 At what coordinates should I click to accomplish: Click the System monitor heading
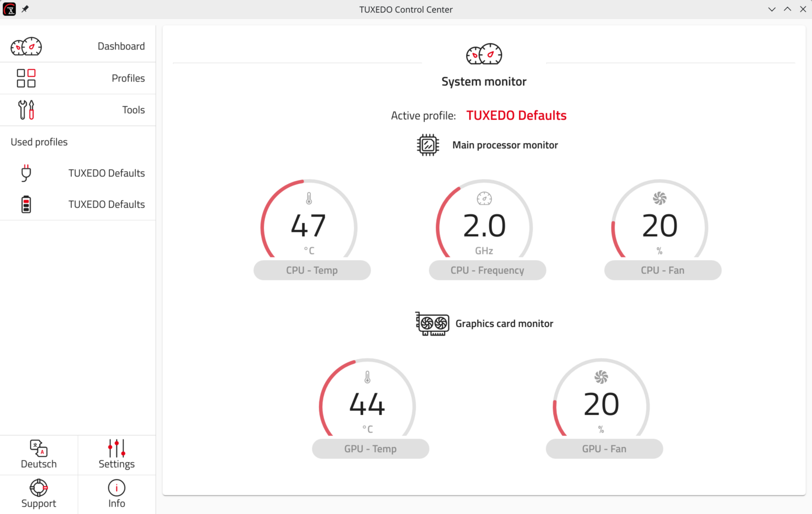484,81
